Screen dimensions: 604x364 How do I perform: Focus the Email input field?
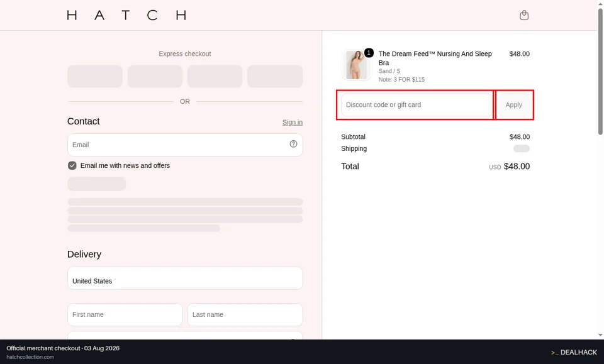185,145
